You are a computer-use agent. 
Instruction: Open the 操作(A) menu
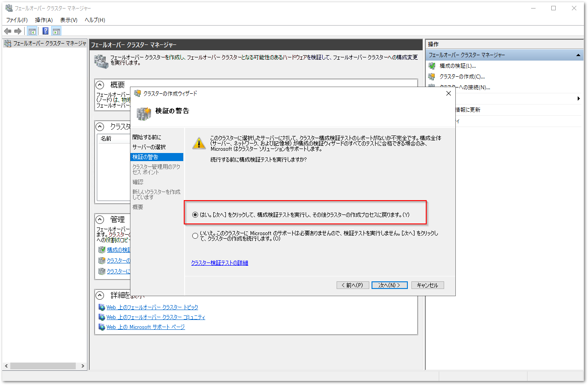pyautogui.click(x=43, y=20)
